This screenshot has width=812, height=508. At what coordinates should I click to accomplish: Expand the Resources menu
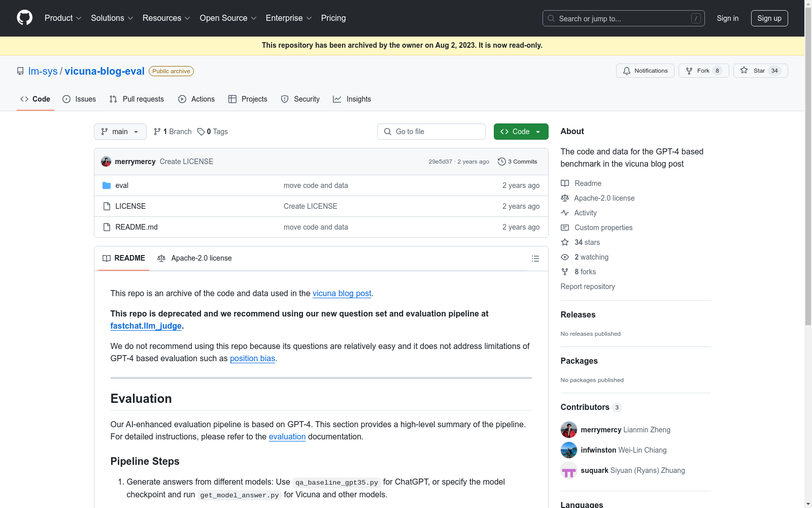click(x=166, y=18)
